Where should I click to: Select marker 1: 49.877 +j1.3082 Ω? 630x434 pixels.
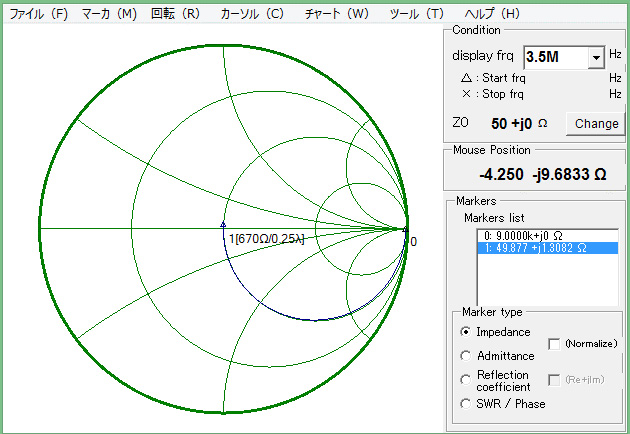point(548,248)
